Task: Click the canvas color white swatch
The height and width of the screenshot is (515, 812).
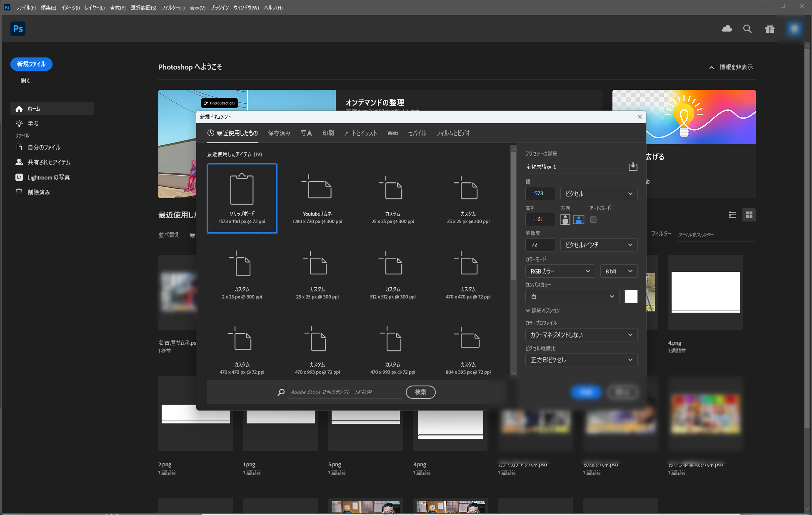Action: click(x=631, y=296)
